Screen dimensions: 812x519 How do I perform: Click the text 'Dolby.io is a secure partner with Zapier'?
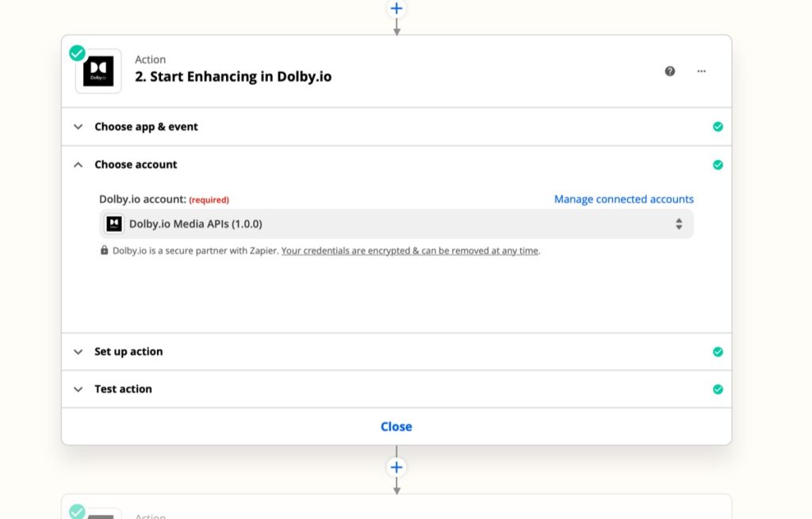tap(195, 250)
